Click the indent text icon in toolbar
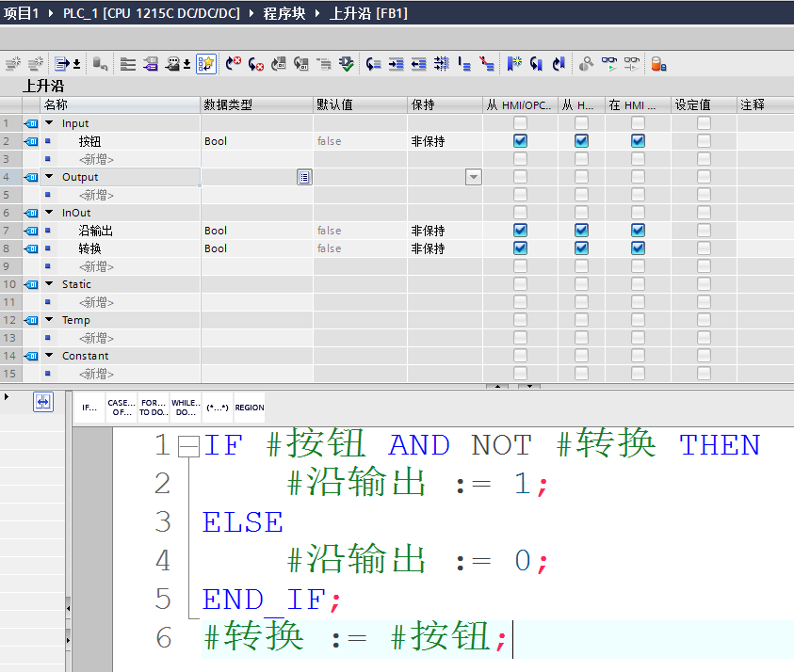Screen dimensions: 794x672 (x=396, y=64)
